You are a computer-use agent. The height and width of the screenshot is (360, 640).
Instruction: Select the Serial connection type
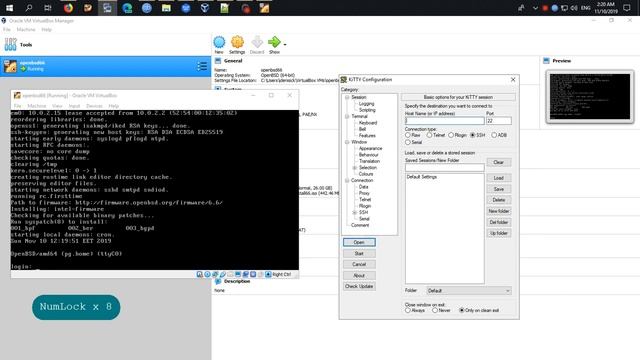coord(408,142)
